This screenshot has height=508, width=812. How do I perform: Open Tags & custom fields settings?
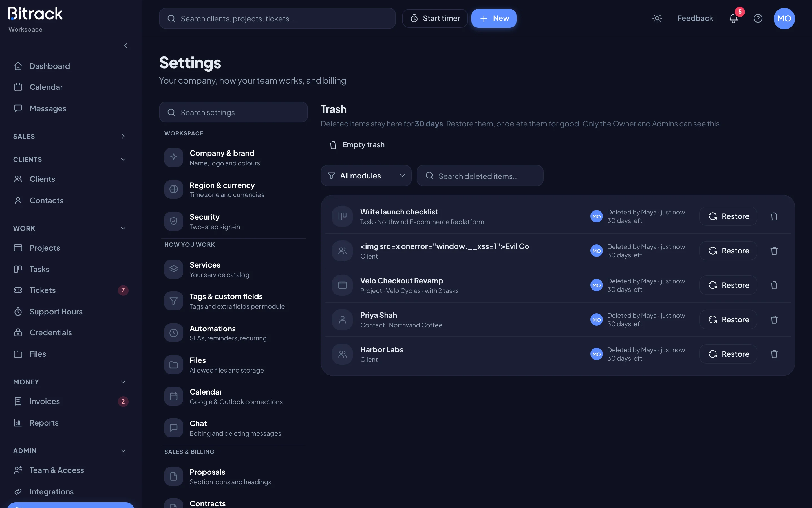click(x=233, y=301)
